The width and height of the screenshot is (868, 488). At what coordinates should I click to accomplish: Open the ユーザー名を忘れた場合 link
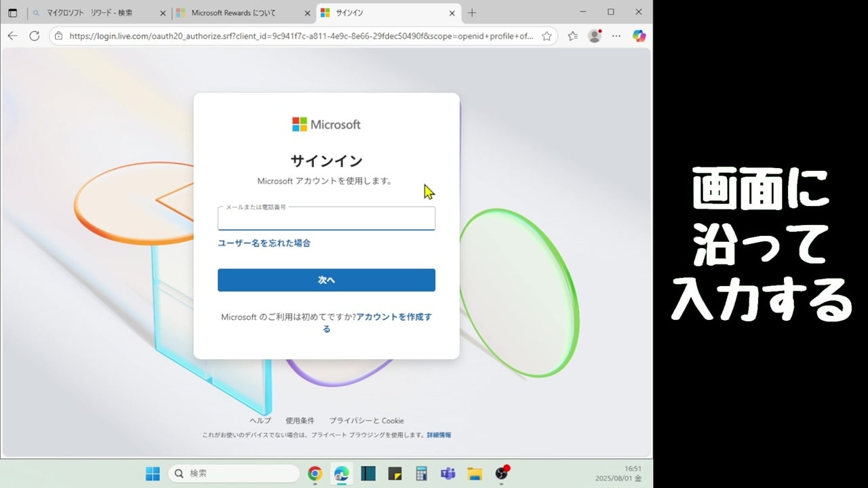pyautogui.click(x=264, y=243)
